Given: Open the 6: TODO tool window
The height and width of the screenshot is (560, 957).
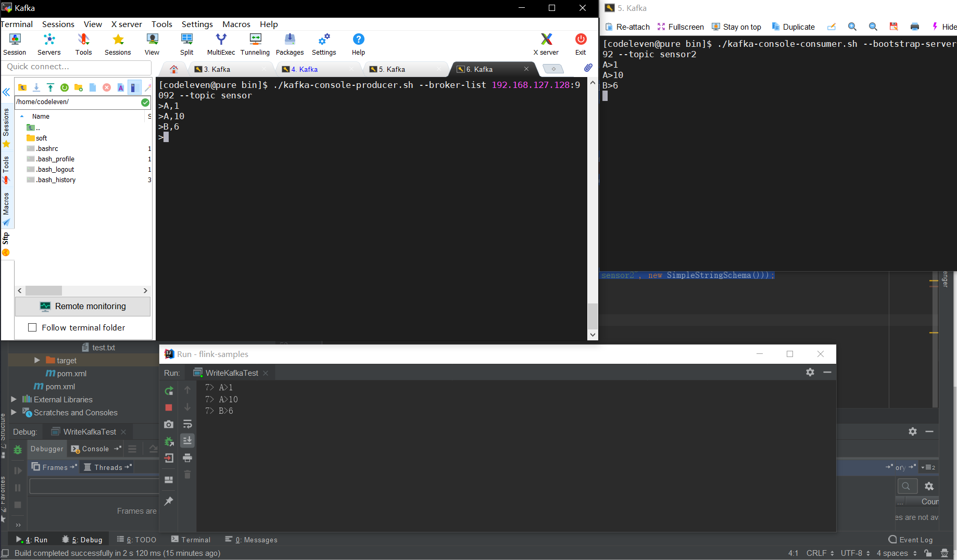Looking at the screenshot, I should [136, 540].
